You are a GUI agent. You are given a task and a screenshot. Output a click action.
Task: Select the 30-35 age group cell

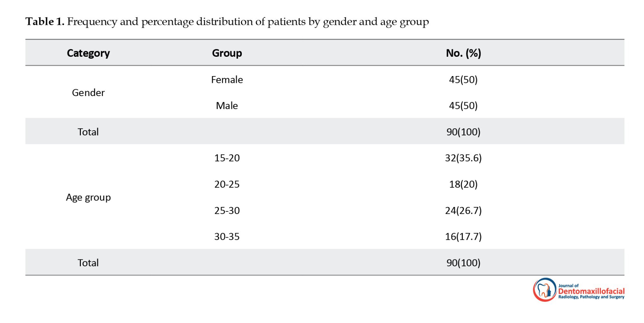point(227,237)
